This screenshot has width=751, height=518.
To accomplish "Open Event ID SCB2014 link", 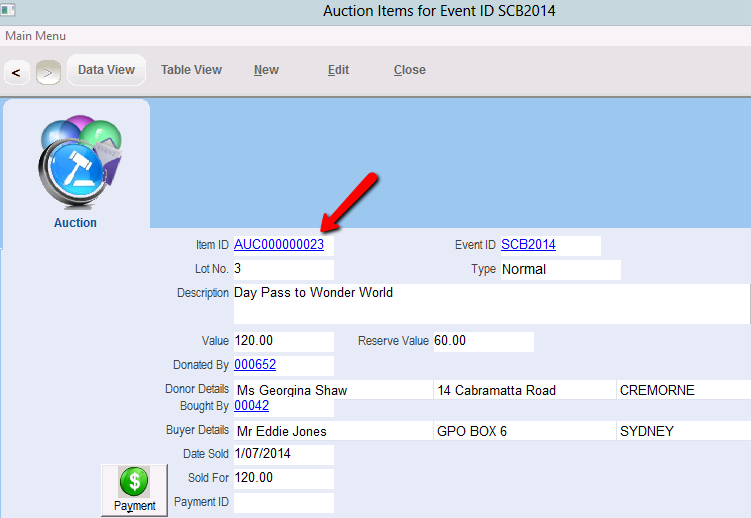I will tap(528, 245).
